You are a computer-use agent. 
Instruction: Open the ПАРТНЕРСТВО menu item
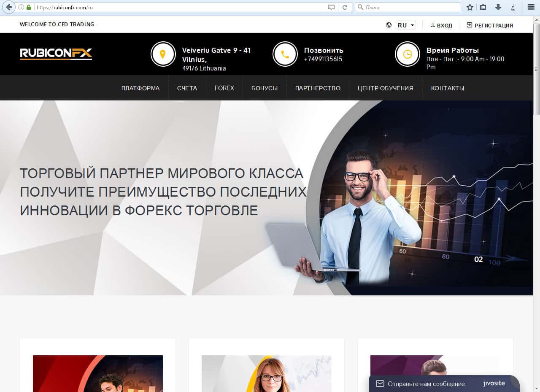pyautogui.click(x=318, y=88)
